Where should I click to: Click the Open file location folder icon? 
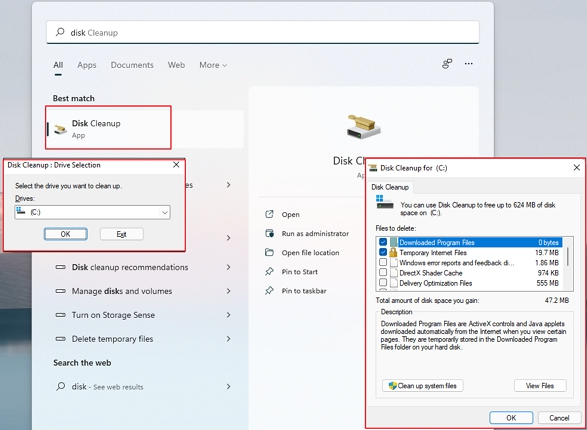269,252
